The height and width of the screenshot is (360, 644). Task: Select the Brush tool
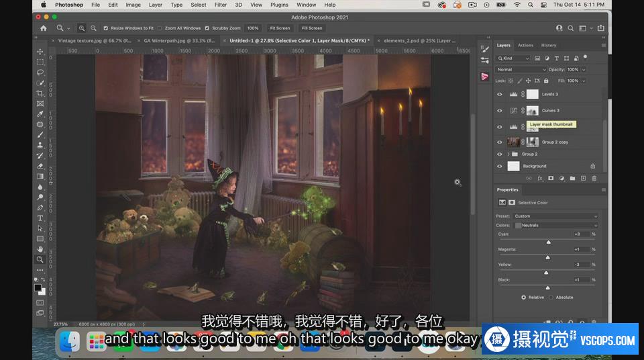(x=40, y=135)
